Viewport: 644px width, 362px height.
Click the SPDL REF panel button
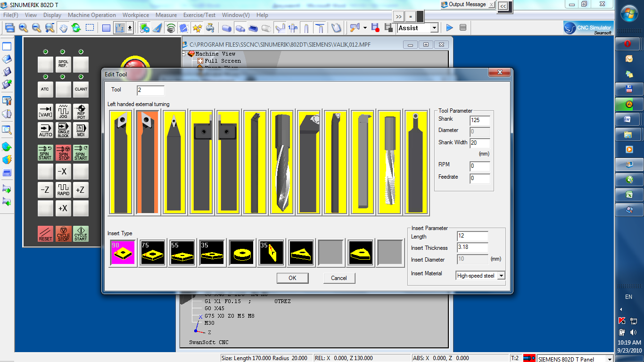point(63,64)
